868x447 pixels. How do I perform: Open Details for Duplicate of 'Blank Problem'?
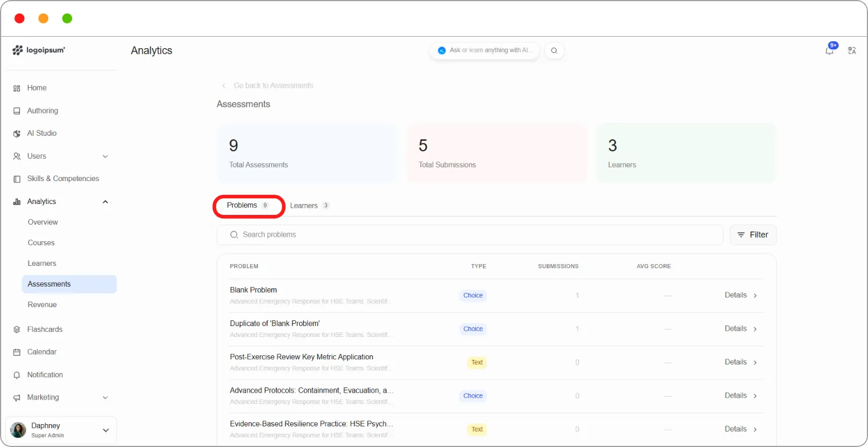click(741, 329)
